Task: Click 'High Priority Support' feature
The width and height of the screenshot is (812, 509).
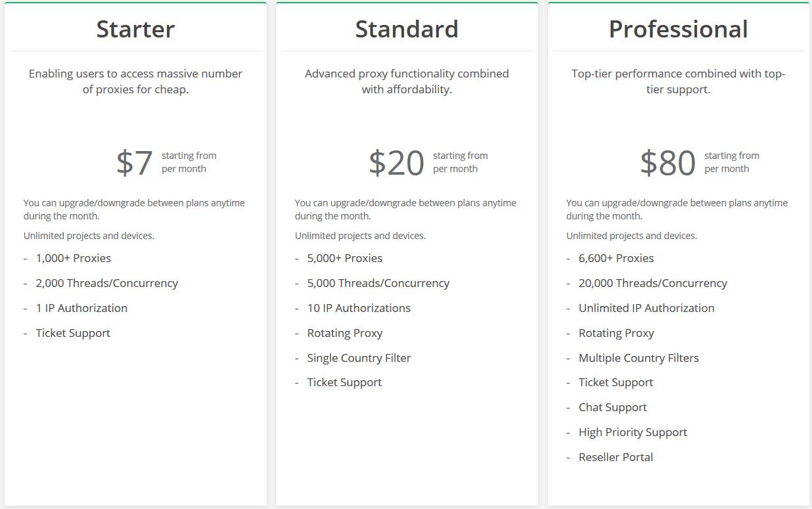Action: (633, 432)
